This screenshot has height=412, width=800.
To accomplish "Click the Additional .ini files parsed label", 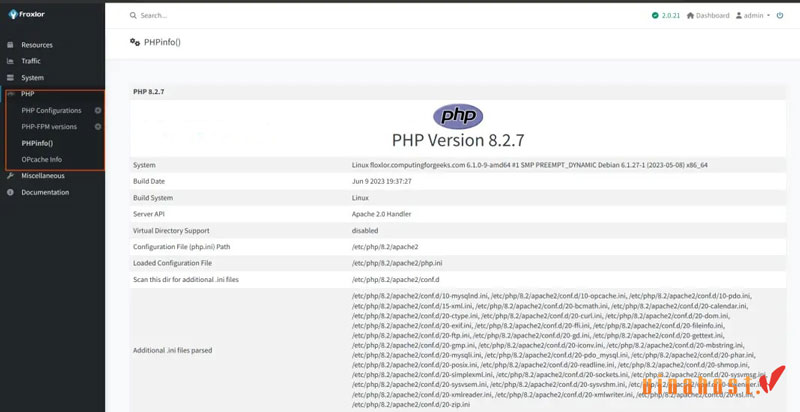I will (x=172, y=351).
